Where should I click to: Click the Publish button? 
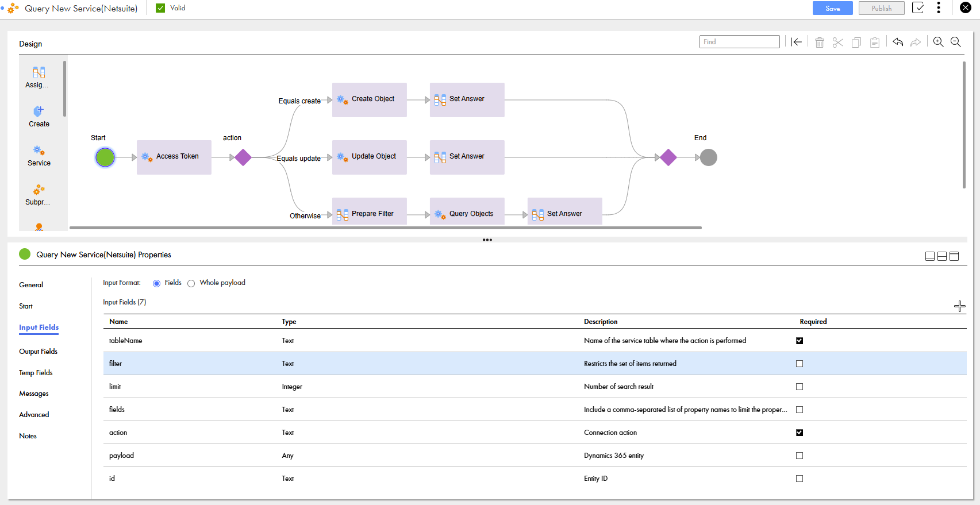[x=881, y=8]
